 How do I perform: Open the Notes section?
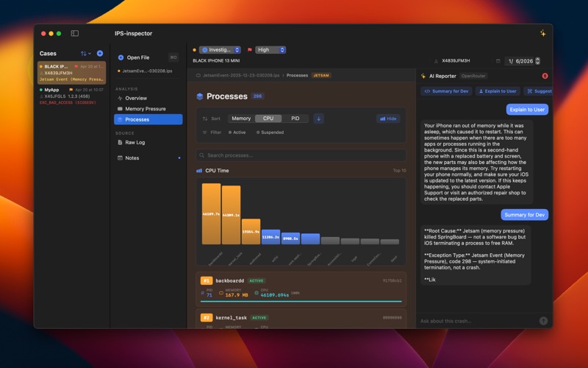(148, 158)
